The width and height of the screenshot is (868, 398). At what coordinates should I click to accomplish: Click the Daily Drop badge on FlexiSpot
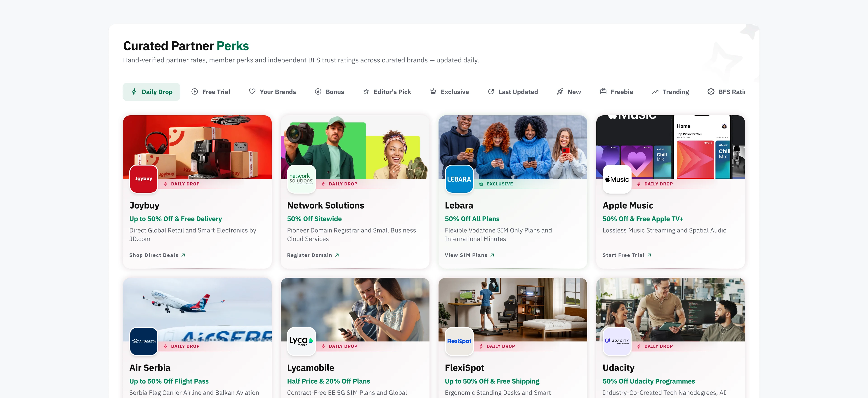coord(497,346)
